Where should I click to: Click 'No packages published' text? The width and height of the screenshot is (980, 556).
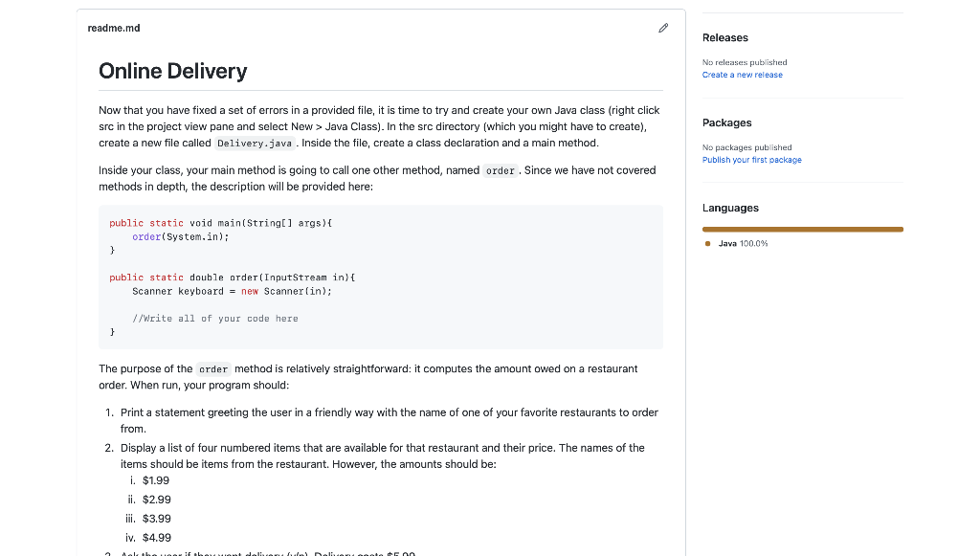click(x=746, y=147)
